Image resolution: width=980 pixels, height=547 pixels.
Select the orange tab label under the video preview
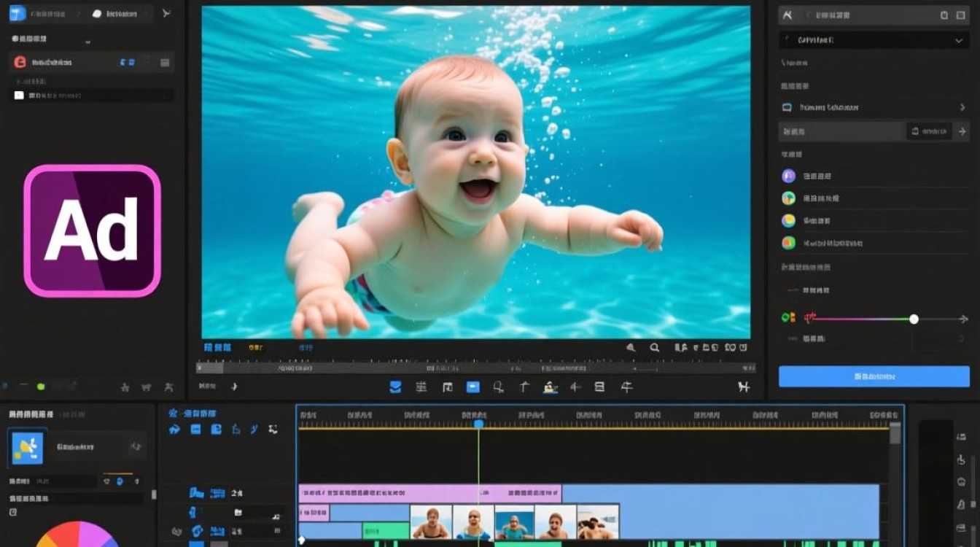coord(255,348)
